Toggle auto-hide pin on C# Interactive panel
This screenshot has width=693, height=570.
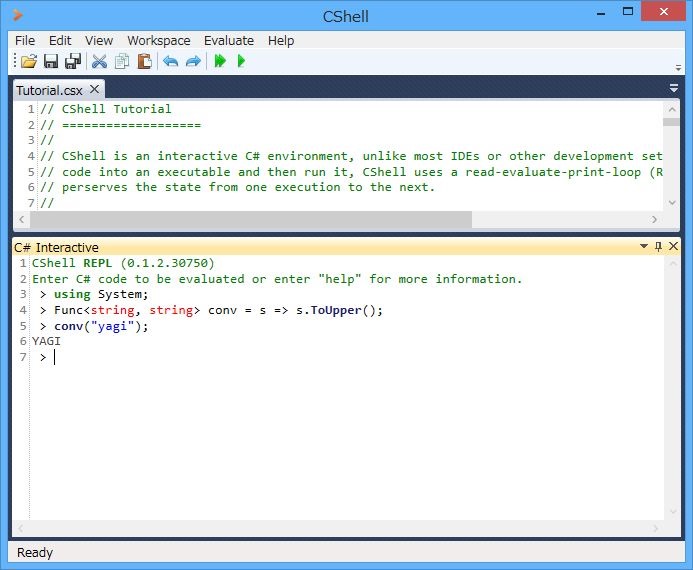pyautogui.click(x=658, y=247)
